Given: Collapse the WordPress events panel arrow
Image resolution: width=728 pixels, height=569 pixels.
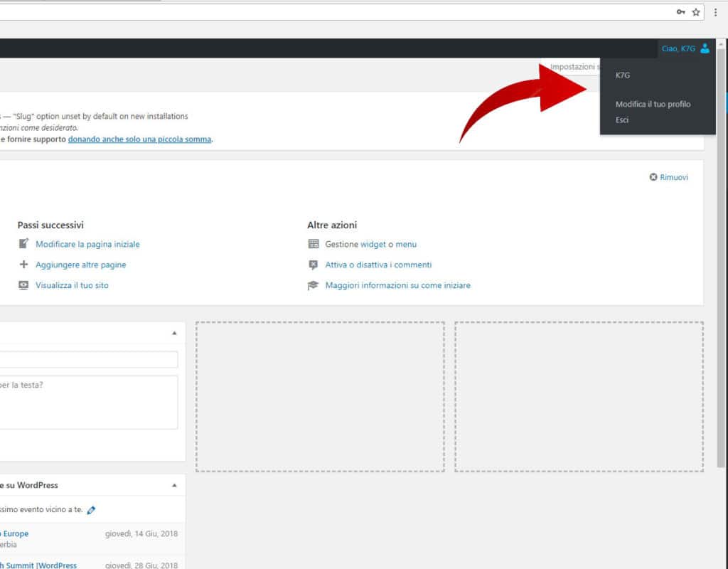Looking at the screenshot, I should tap(174, 485).
